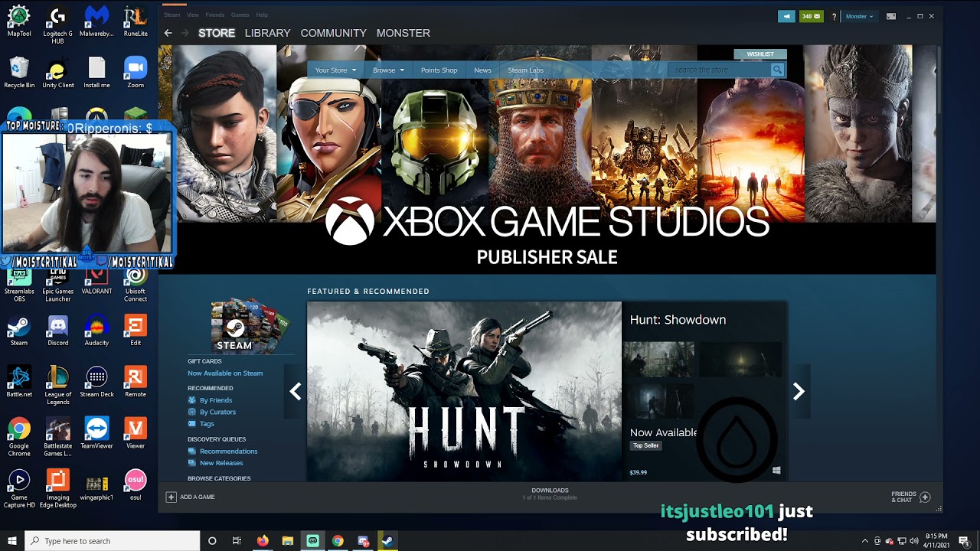Open the Games menu
This screenshot has width=980, height=551.
click(240, 15)
